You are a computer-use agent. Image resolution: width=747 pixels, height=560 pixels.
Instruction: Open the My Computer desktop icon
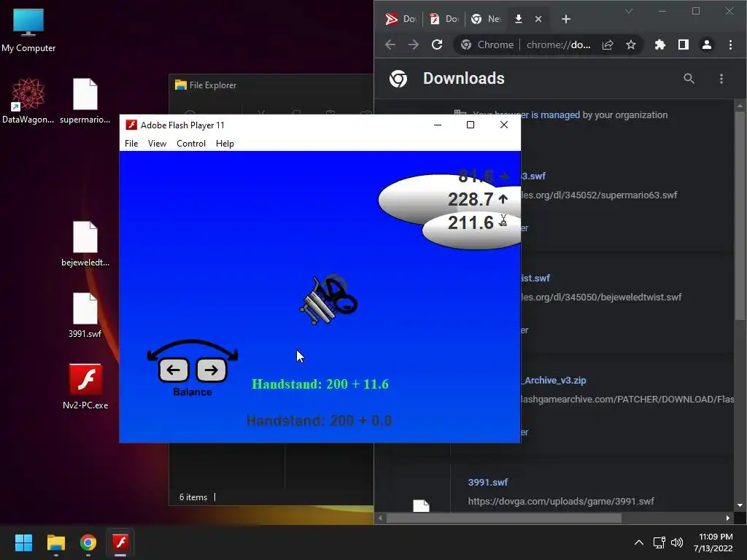coord(28,31)
